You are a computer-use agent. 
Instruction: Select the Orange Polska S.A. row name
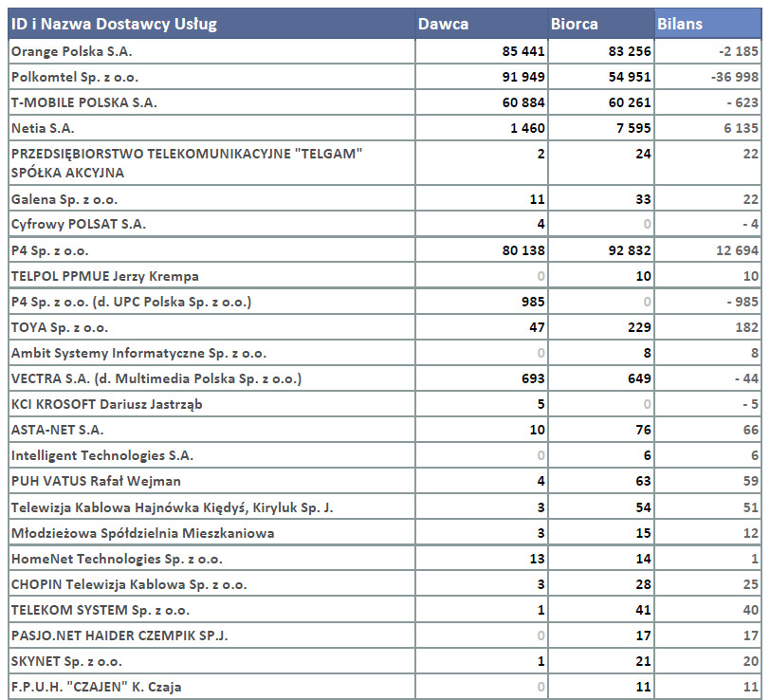coord(71,51)
